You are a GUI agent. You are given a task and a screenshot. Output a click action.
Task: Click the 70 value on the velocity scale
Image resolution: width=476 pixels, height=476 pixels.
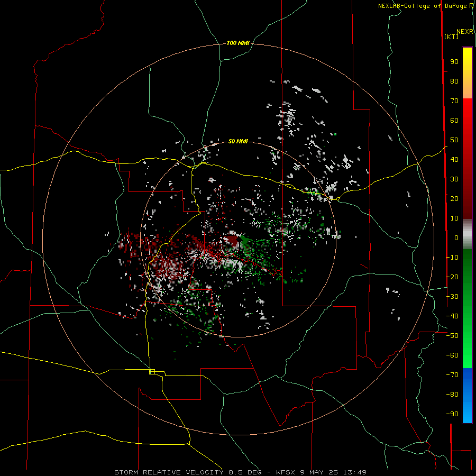click(454, 101)
